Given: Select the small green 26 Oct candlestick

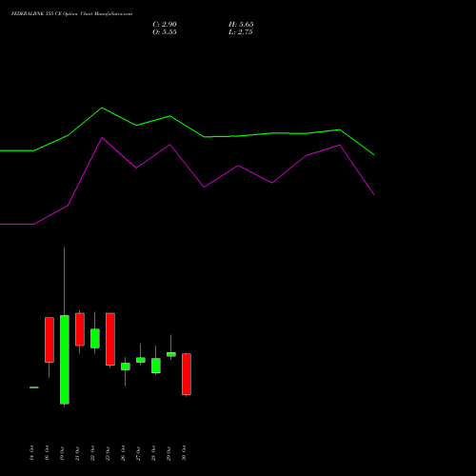Looking at the screenshot, I should point(126,367).
